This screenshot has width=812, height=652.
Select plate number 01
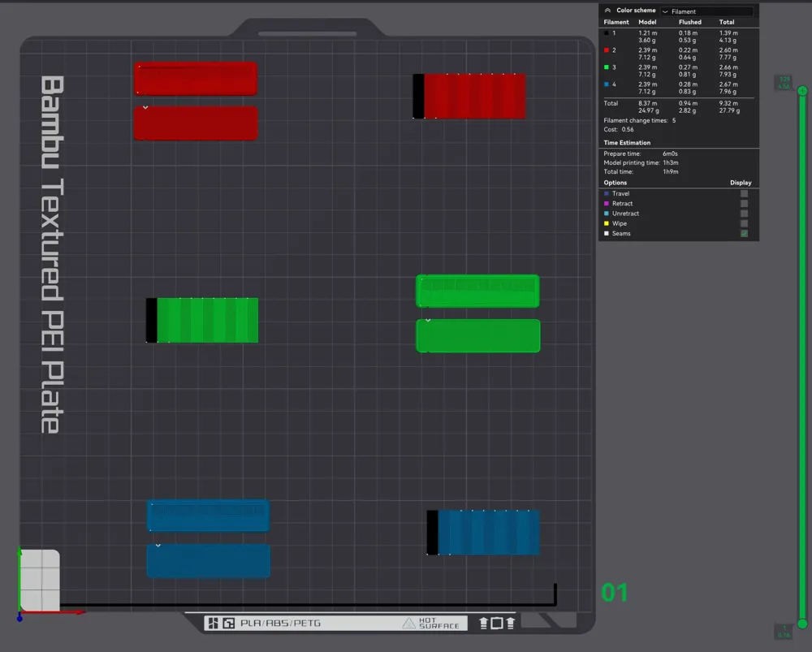coord(614,593)
